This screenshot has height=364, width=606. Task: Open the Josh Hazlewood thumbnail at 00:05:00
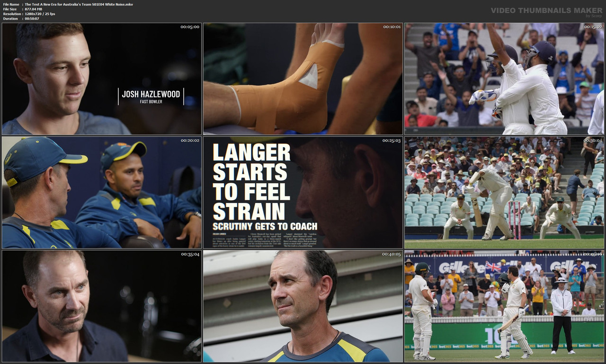pyautogui.click(x=102, y=79)
